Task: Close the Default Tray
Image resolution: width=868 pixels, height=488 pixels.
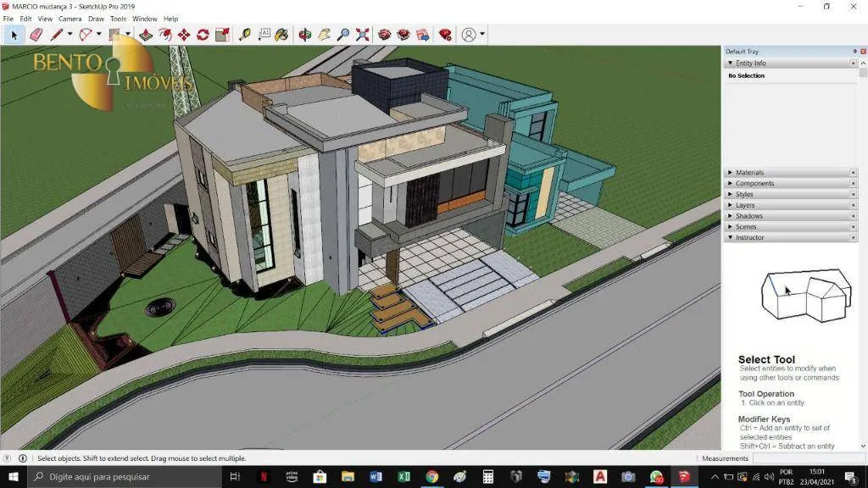Action: (863, 52)
